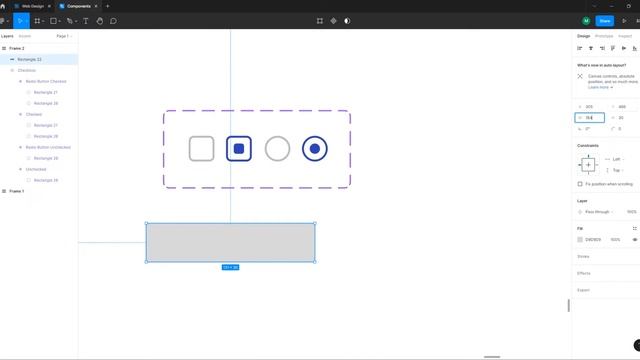
Task: Select the Rectangle shape tool
Action: pyautogui.click(x=53, y=21)
